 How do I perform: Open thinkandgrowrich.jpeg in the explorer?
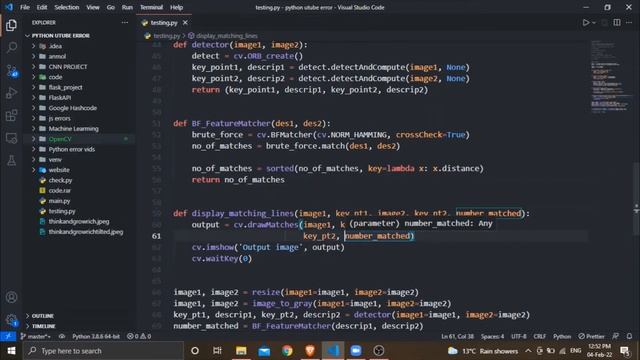click(78, 221)
